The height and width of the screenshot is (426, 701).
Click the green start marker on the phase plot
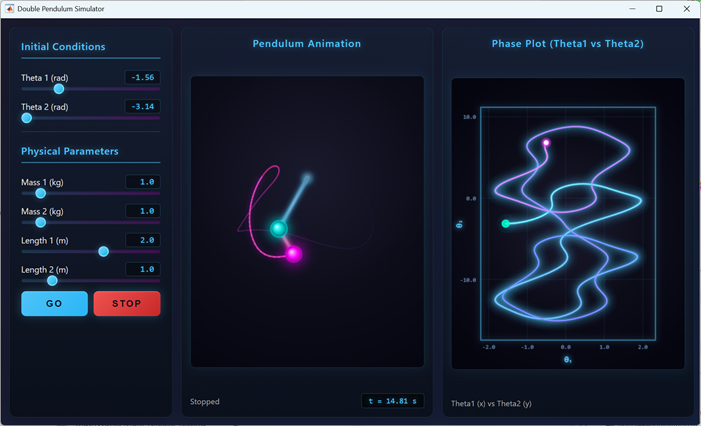[x=506, y=224]
